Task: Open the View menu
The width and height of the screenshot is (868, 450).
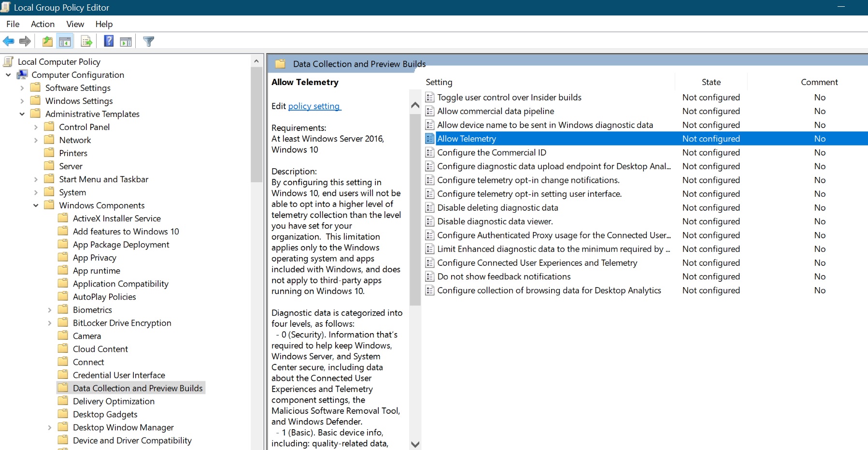Action: [x=75, y=24]
